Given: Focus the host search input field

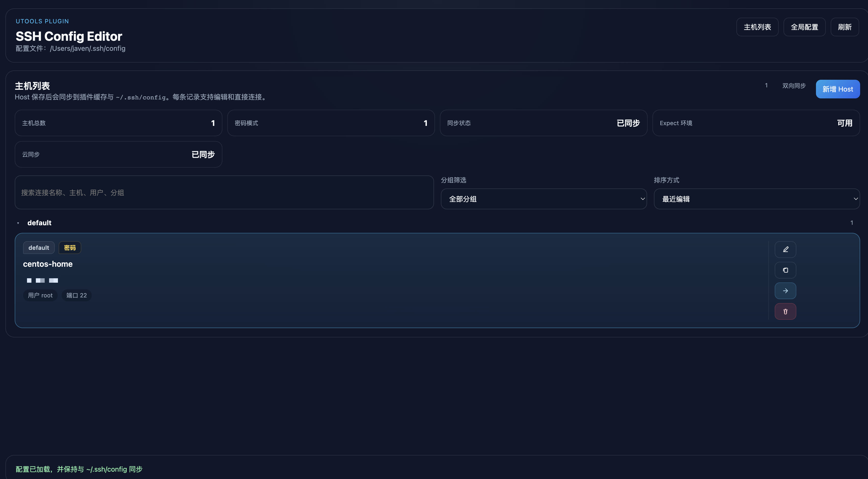Looking at the screenshot, I should (x=224, y=192).
